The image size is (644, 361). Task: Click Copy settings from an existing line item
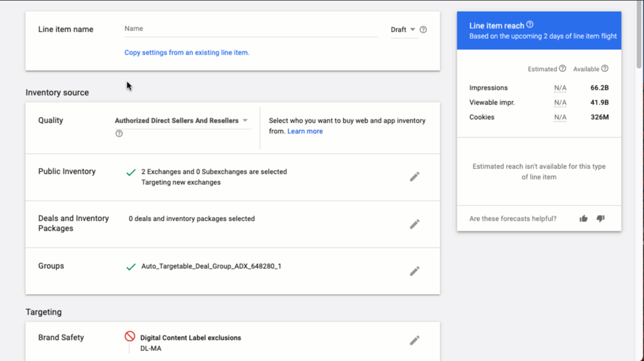point(187,52)
